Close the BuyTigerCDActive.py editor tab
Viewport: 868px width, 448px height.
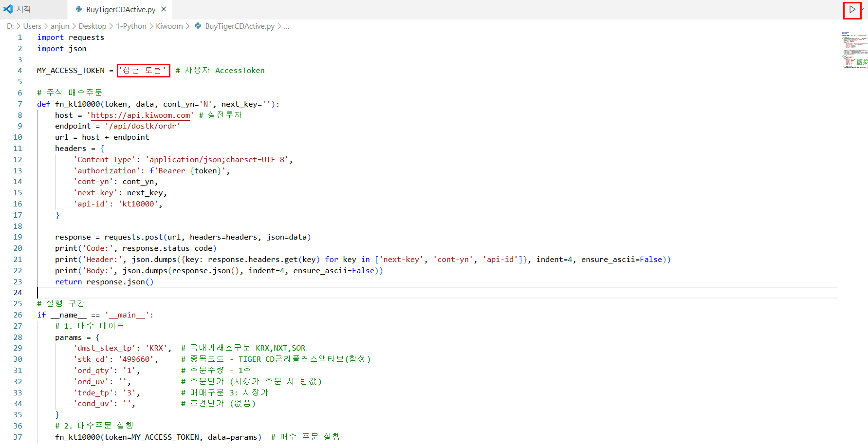(x=164, y=9)
